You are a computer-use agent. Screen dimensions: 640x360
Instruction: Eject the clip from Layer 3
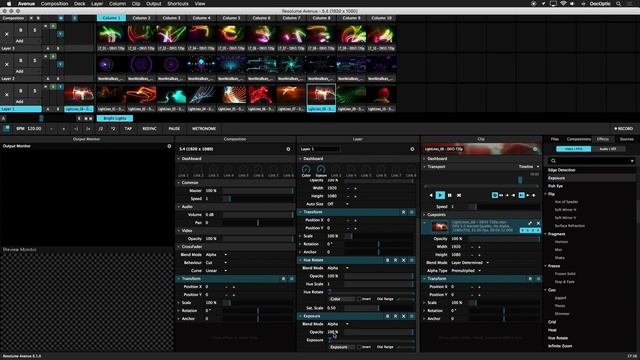[x=7, y=34]
